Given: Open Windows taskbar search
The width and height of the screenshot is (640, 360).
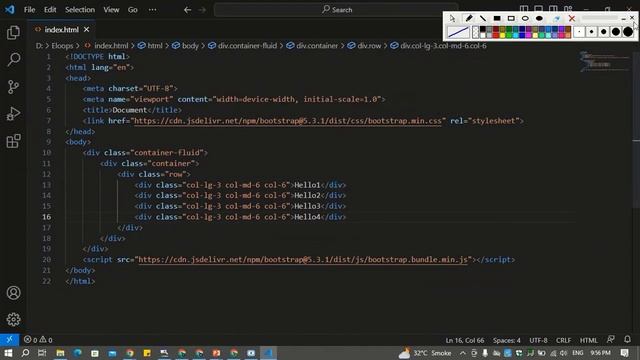Looking at the screenshot, I should click(25, 353).
